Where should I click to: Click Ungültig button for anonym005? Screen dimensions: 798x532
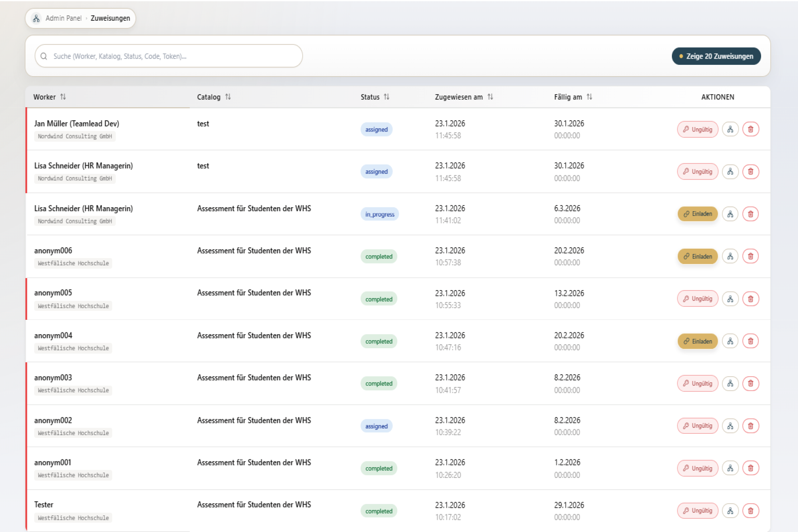point(697,299)
